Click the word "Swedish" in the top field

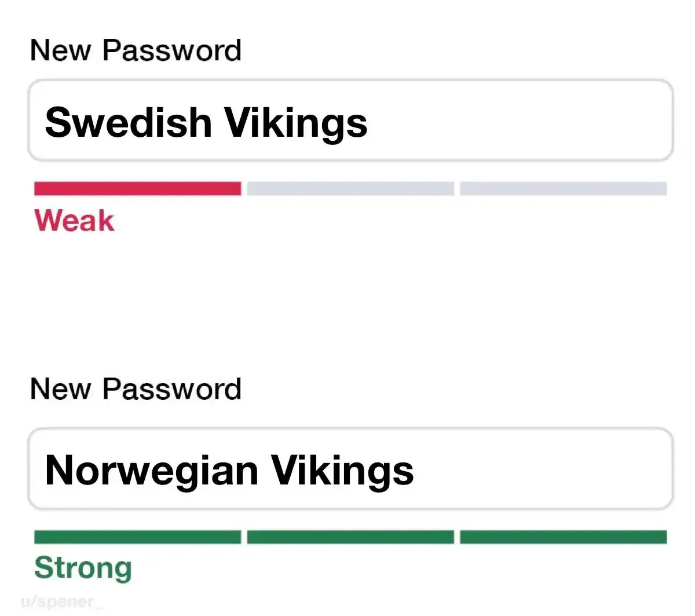click(128, 122)
